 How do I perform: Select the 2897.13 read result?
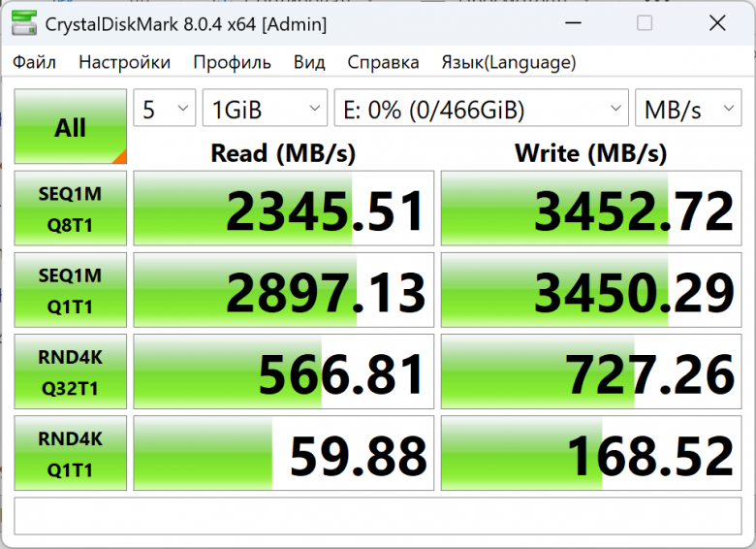(x=283, y=290)
